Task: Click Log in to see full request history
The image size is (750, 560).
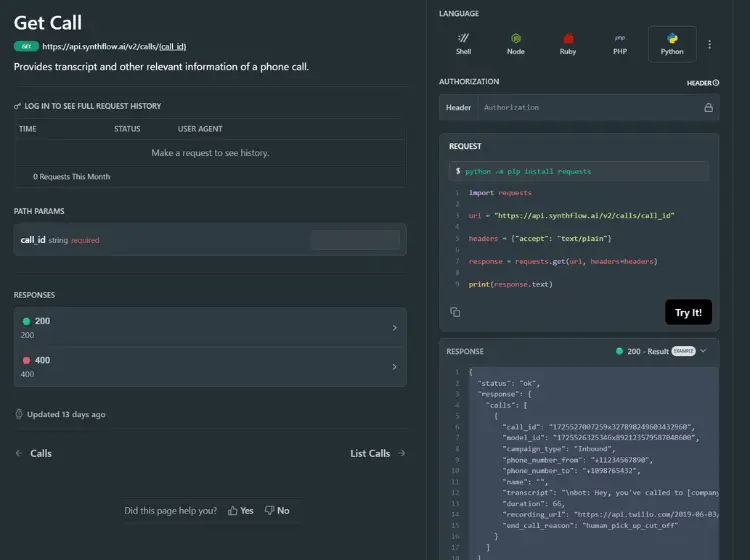Action: [93, 106]
